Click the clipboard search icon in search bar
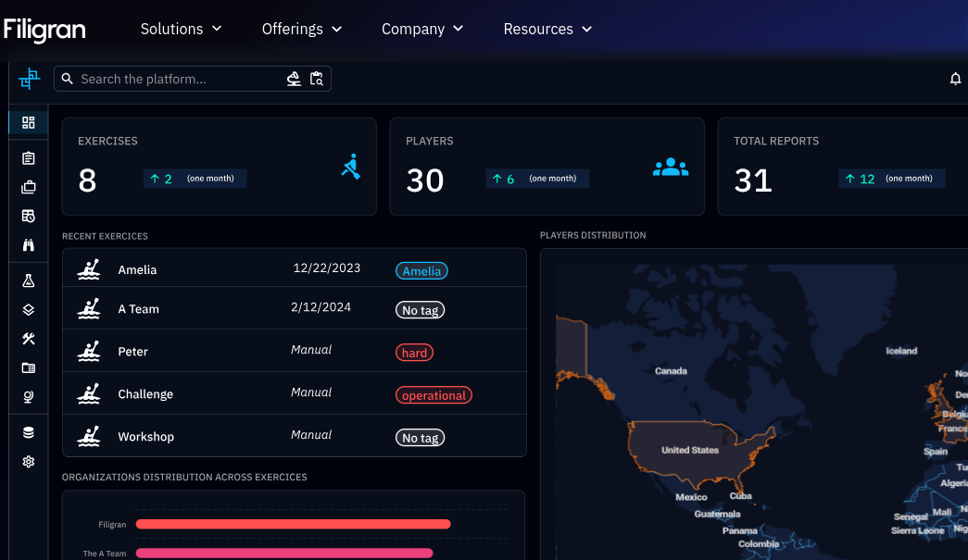This screenshot has height=560, width=968. point(317,79)
